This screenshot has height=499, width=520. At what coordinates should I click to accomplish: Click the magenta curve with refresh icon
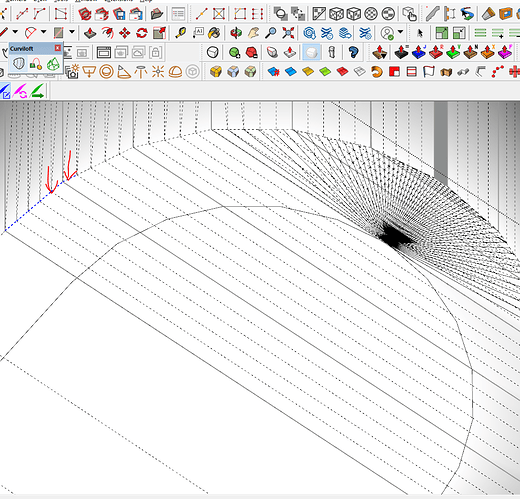pos(20,91)
